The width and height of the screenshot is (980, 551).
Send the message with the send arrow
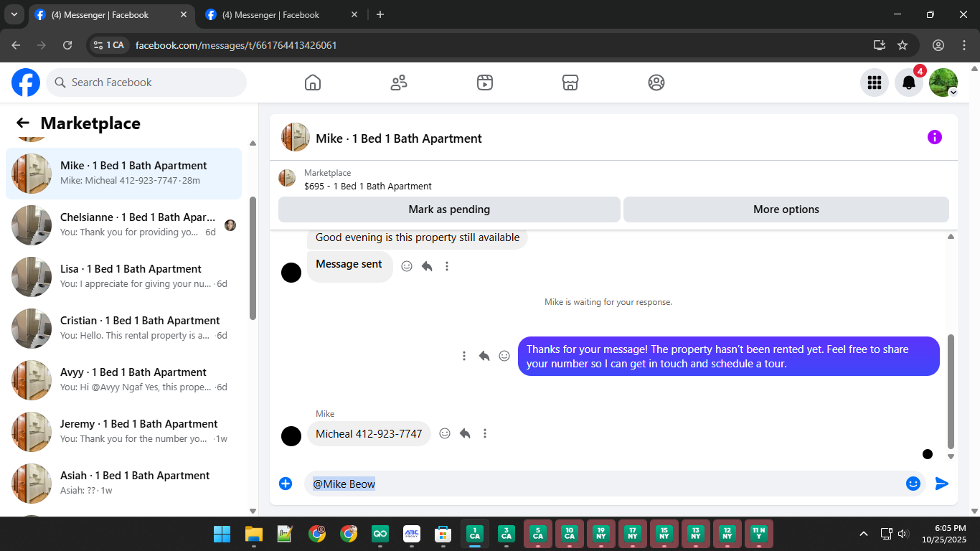pos(942,484)
